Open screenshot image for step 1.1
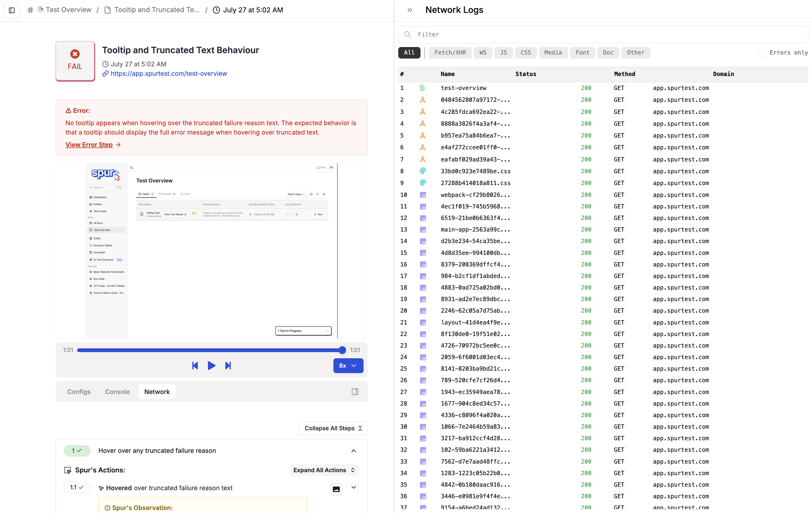Viewport: 812px width, 513px height. (x=336, y=489)
